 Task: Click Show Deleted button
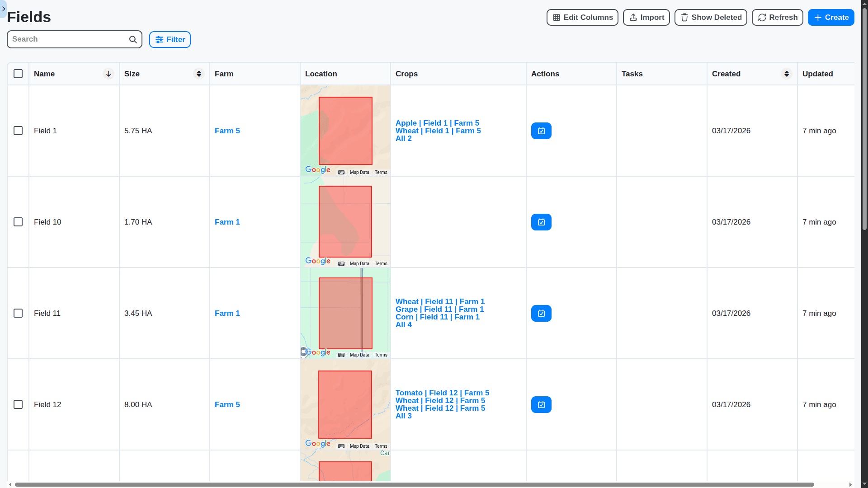pyautogui.click(x=711, y=18)
